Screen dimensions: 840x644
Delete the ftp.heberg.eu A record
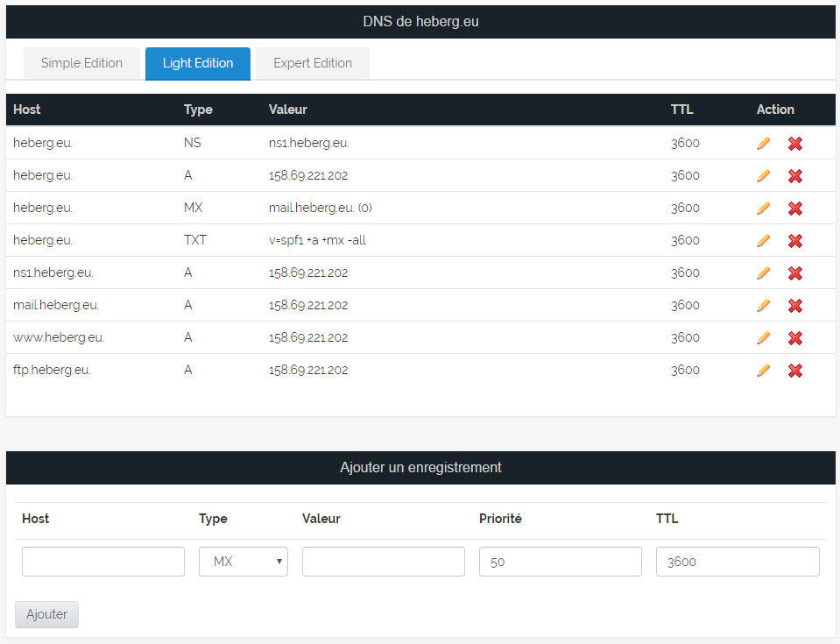point(795,371)
